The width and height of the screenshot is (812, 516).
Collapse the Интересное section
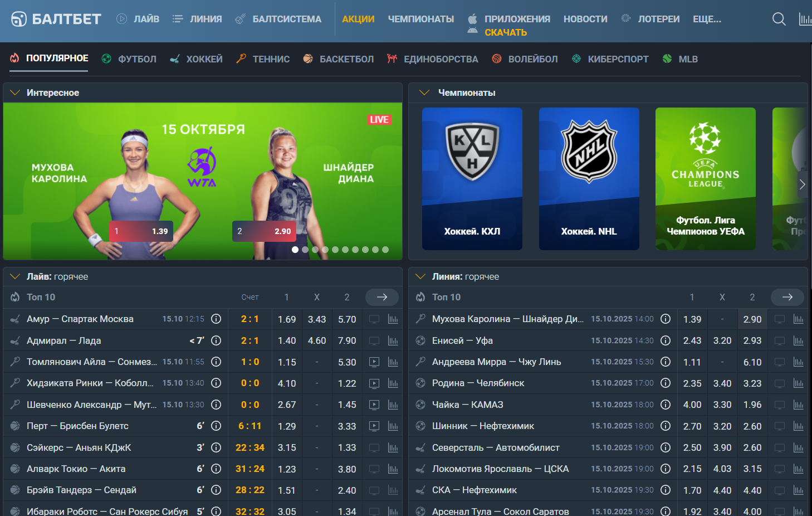[x=15, y=93]
